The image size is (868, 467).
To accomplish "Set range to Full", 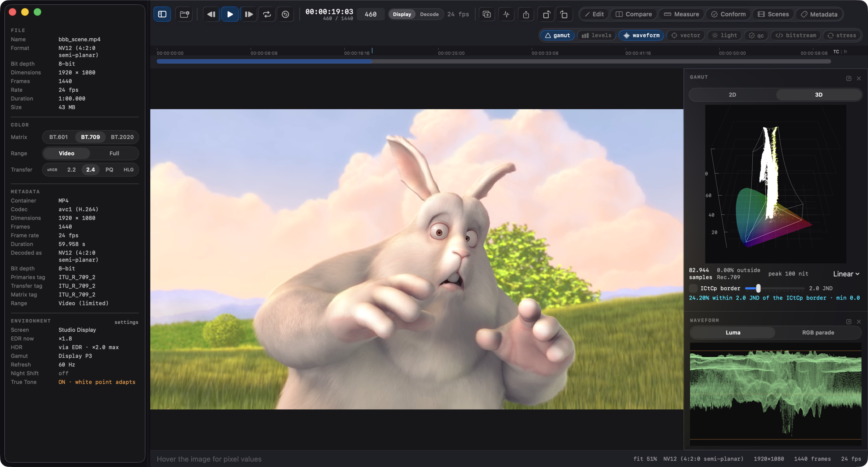I will pos(114,153).
